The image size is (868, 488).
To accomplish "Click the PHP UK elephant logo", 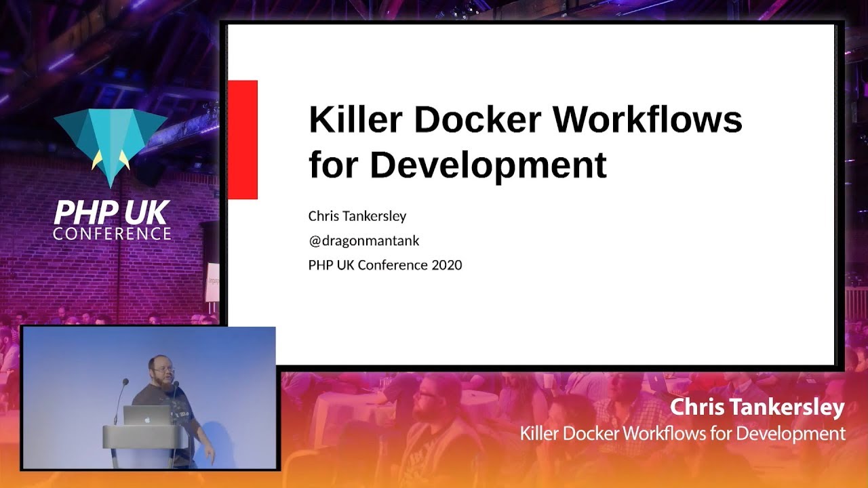I will pyautogui.click(x=111, y=148).
